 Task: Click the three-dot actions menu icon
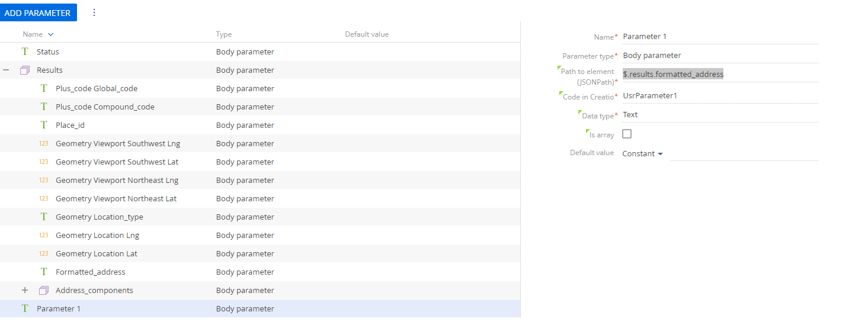point(94,12)
